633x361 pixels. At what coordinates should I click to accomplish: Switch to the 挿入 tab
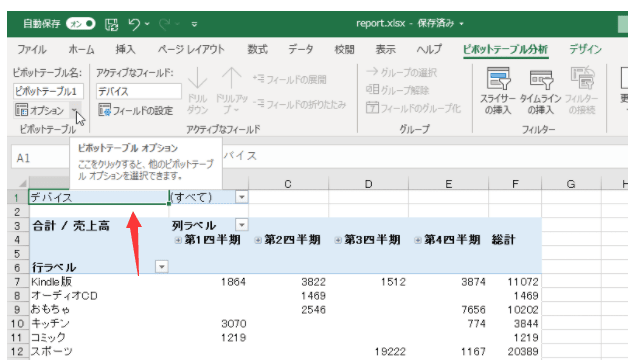(125, 50)
